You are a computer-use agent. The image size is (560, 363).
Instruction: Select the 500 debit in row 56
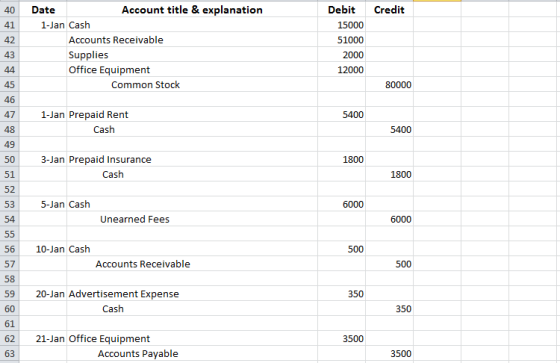pyautogui.click(x=341, y=249)
